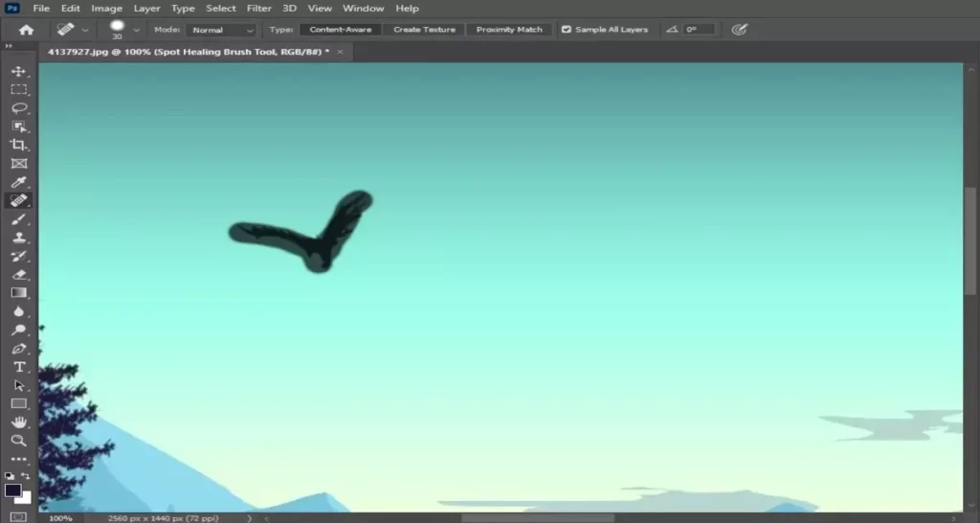This screenshot has width=980, height=523.
Task: Click the Home icon in options bar
Action: coord(26,30)
